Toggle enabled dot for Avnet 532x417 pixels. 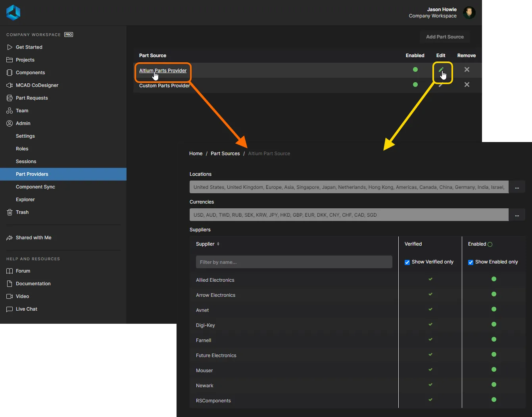click(x=494, y=309)
